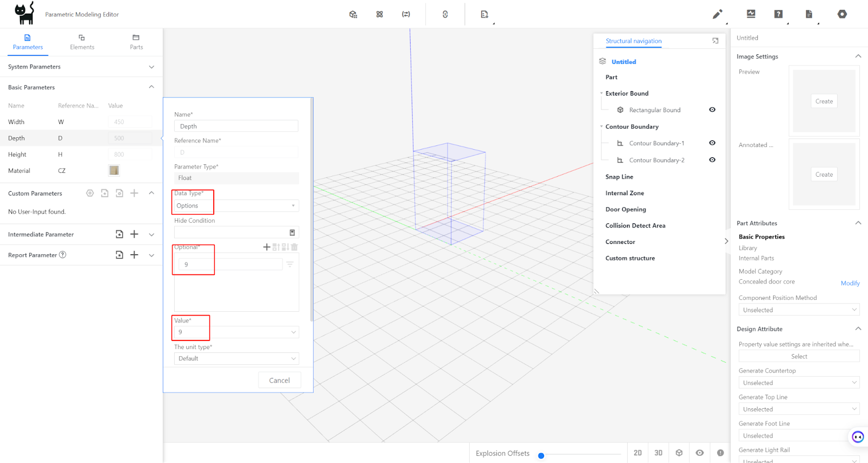Click the Material color swatch

coord(114,171)
